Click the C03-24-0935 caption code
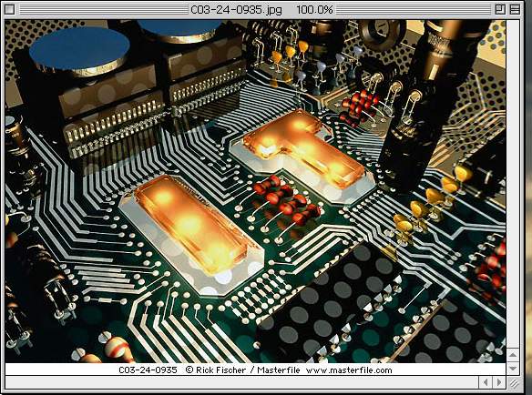532x395 pixels. [x=148, y=370]
